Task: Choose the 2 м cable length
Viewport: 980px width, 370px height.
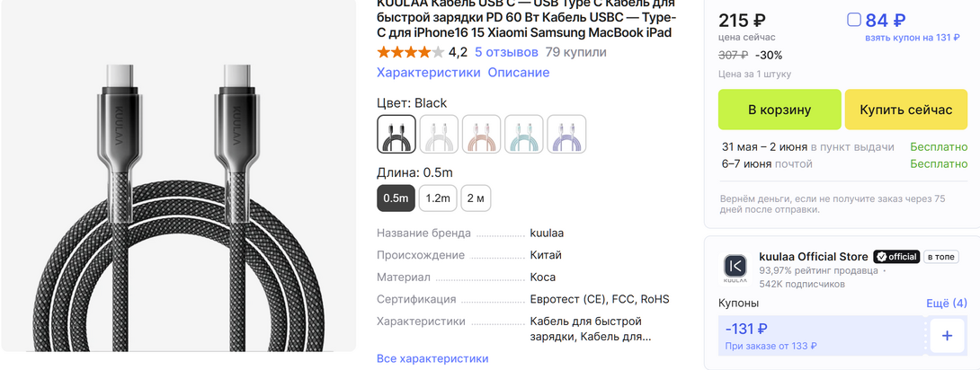Action: point(476,198)
